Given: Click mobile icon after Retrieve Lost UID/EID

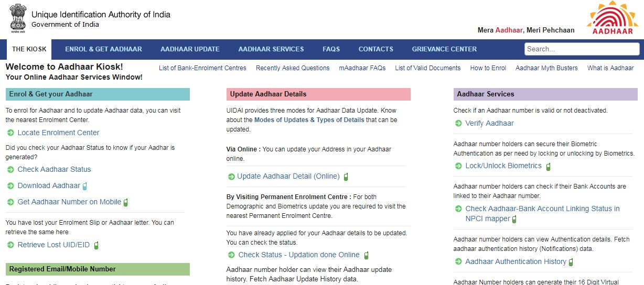Looking at the screenshot, I should pos(96,245).
